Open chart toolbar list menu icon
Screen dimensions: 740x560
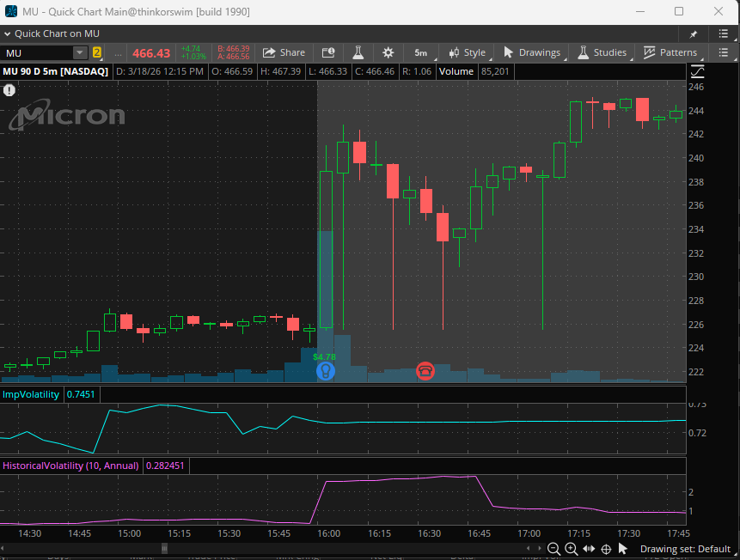[x=723, y=52]
